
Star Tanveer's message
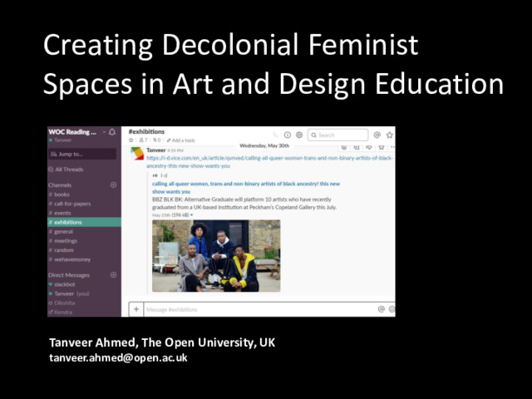pyautogui.click(x=382, y=147)
